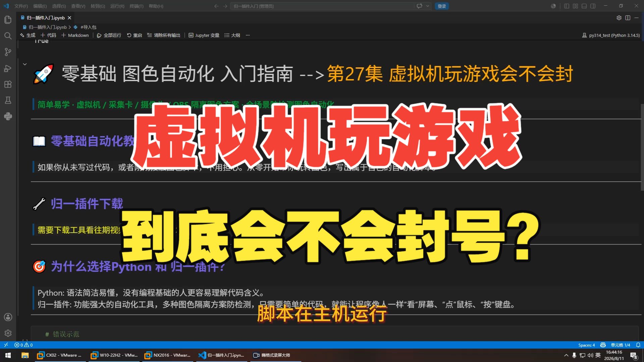
Task: Open the Copilot chat icon in the title bar
Action: 419,6
